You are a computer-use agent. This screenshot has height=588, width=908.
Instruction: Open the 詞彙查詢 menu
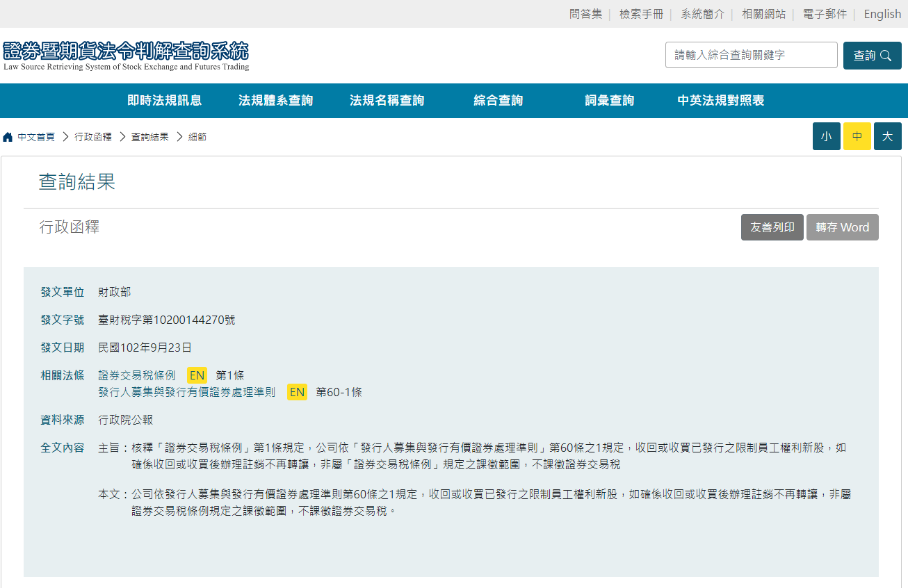tap(610, 101)
